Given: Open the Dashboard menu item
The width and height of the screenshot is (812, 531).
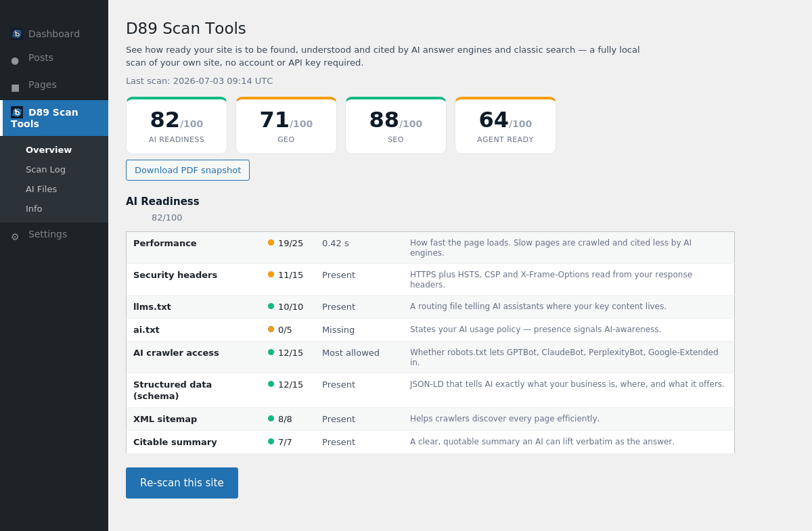Looking at the screenshot, I should point(54,34).
